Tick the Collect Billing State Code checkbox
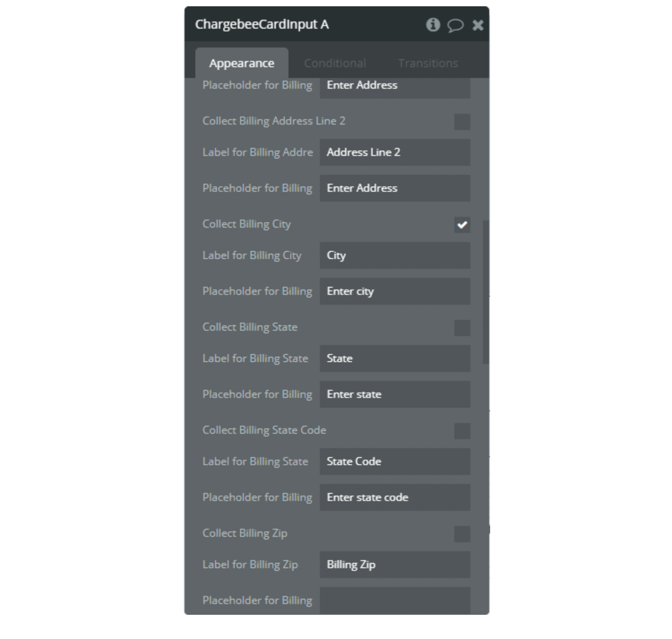This screenshot has height=639, width=672. click(462, 431)
